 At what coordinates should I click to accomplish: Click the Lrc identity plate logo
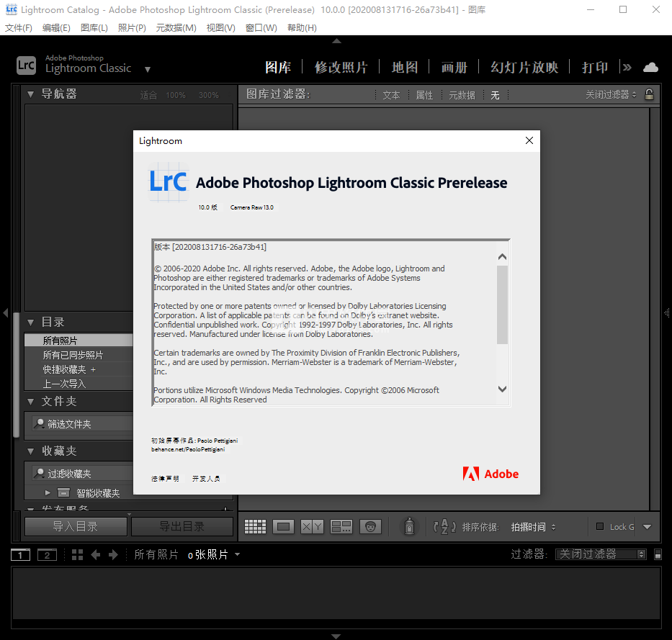click(26, 66)
